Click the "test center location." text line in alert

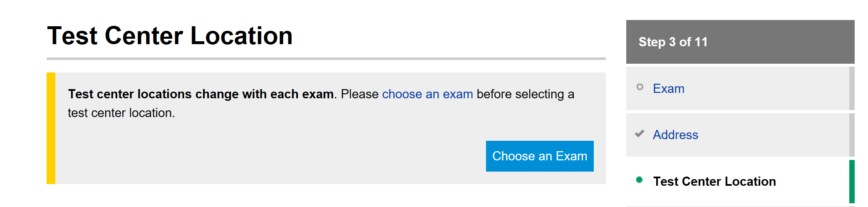point(121,113)
